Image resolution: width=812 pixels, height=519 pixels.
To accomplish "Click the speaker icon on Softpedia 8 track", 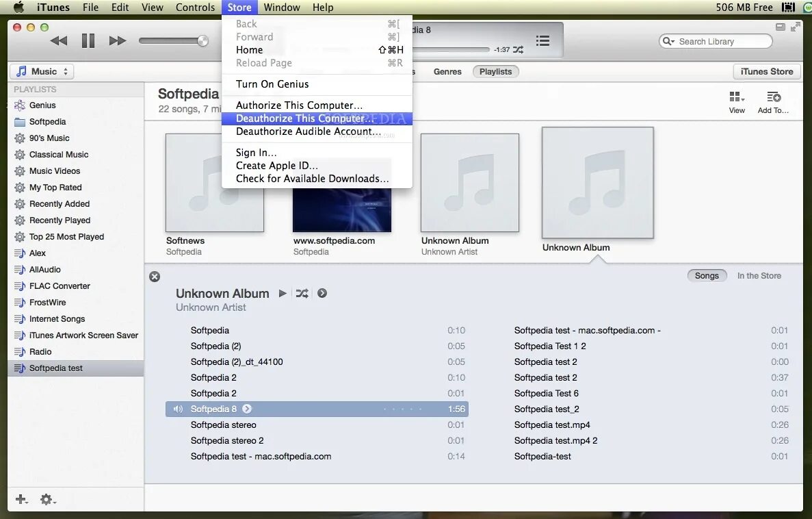I will coord(178,409).
